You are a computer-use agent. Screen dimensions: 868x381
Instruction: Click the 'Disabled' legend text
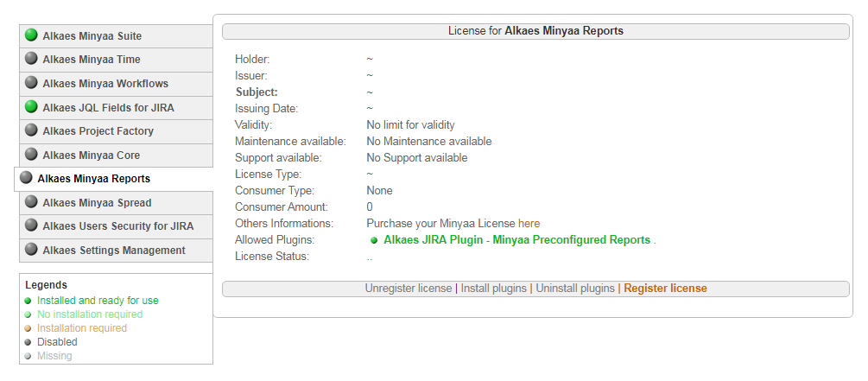tap(57, 342)
